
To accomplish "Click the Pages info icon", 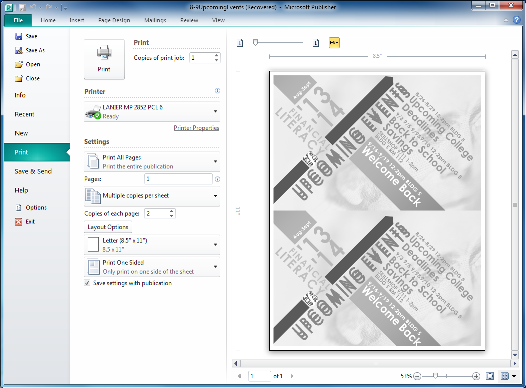I will (217, 179).
